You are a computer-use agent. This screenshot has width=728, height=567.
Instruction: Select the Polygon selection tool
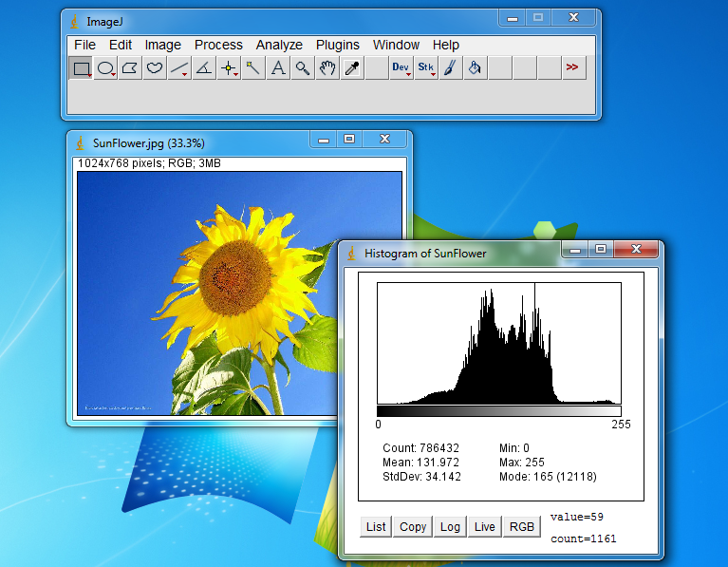(x=130, y=68)
